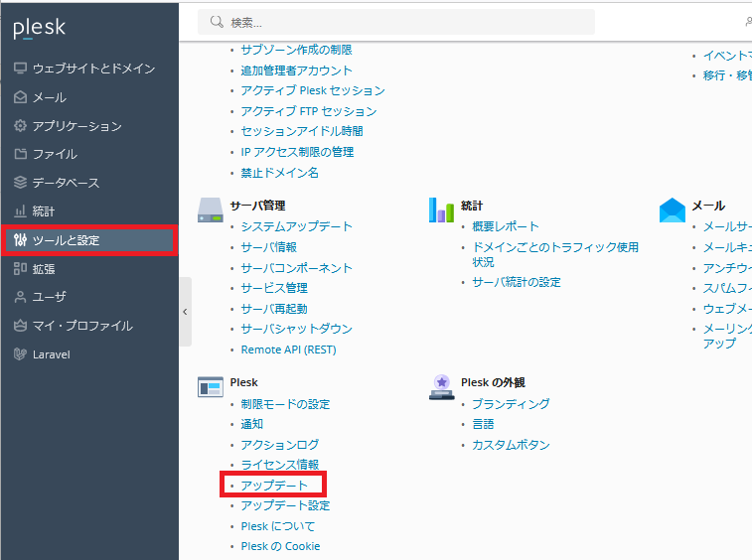This screenshot has height=560, width=752.
Task: Open ブランディング link
Action: [x=511, y=404]
